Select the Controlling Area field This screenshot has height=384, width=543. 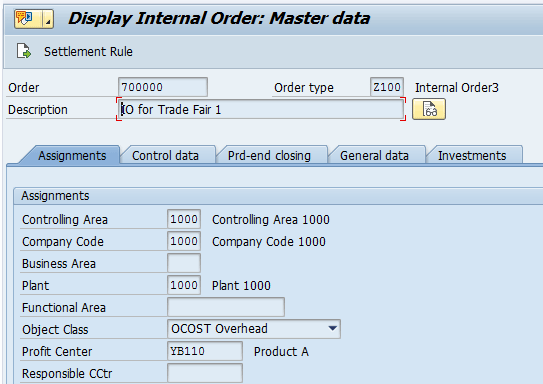(184, 219)
